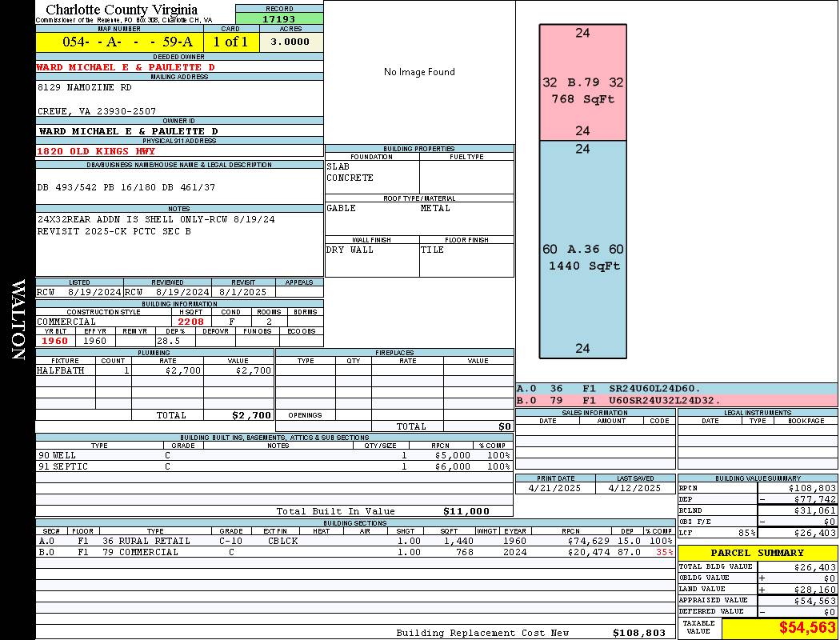Select the HALFBATH plumbing fixture row
Viewport: 840px width, 640px height.
pos(154,370)
